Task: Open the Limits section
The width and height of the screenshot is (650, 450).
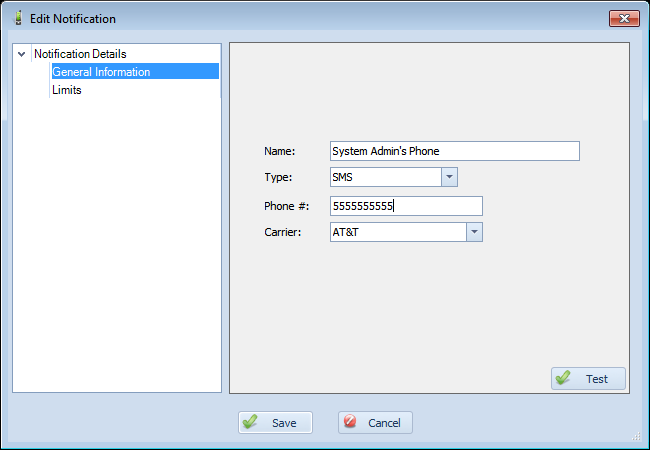Action: [67, 90]
